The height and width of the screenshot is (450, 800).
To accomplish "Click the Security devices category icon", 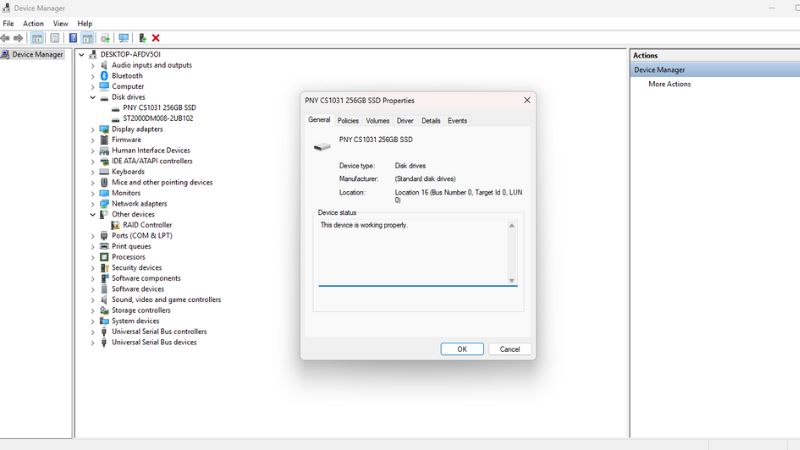I will tap(104, 268).
